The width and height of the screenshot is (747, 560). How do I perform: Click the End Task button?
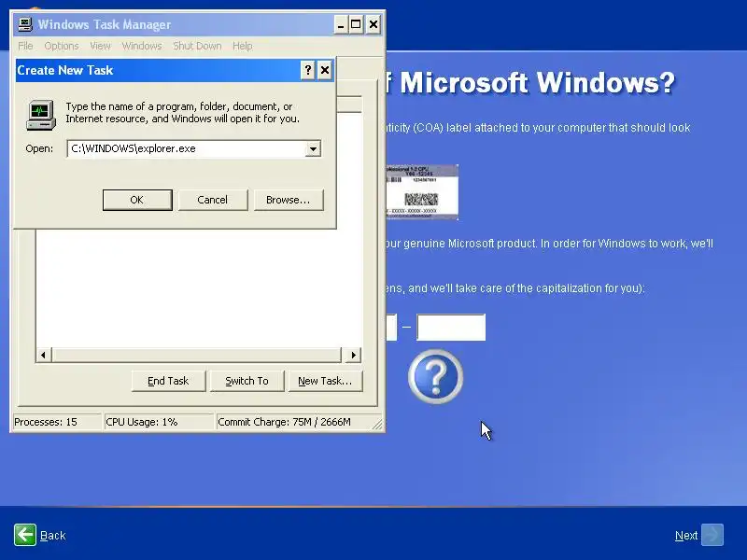(168, 381)
